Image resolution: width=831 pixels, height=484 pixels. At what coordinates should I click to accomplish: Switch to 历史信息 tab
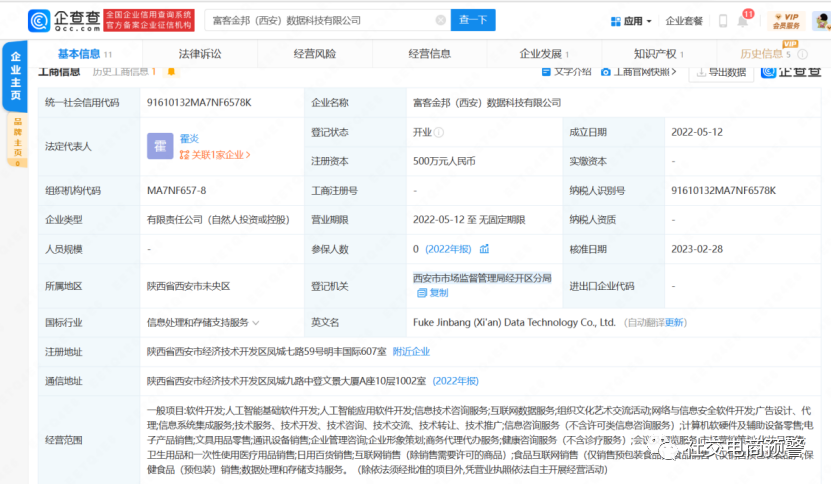click(x=765, y=54)
